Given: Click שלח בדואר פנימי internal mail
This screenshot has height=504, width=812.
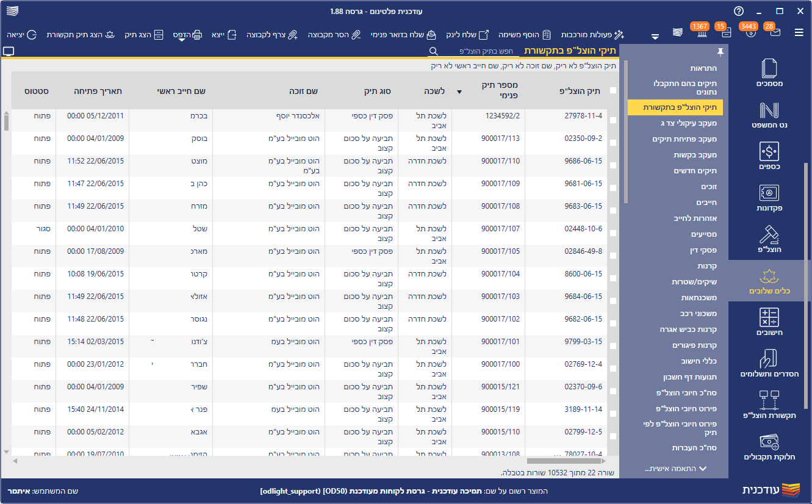Looking at the screenshot, I should coord(403,35).
